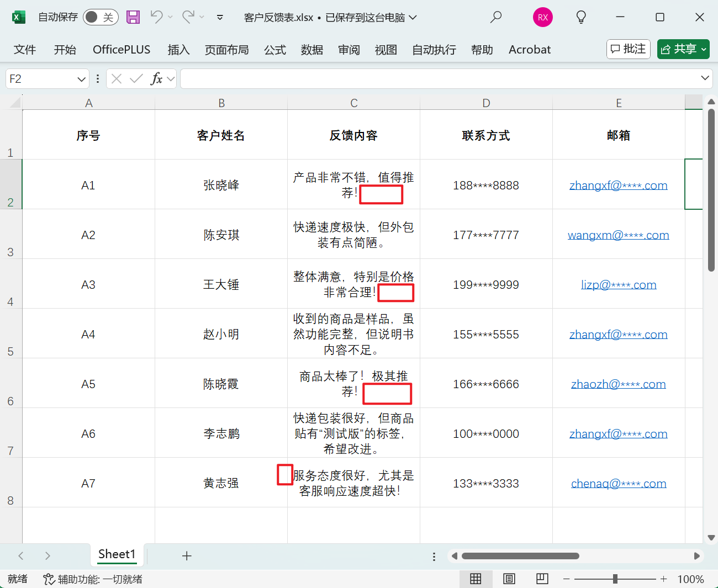
Task: Switch to Page Layout view icon
Action: [x=509, y=579]
